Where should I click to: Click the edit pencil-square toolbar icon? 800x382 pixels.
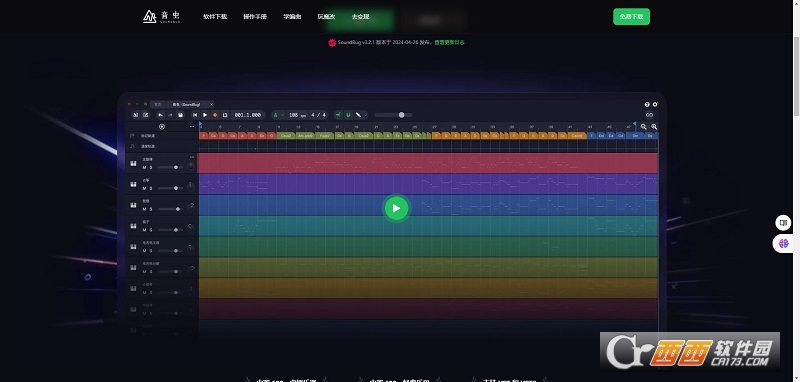pos(145,115)
